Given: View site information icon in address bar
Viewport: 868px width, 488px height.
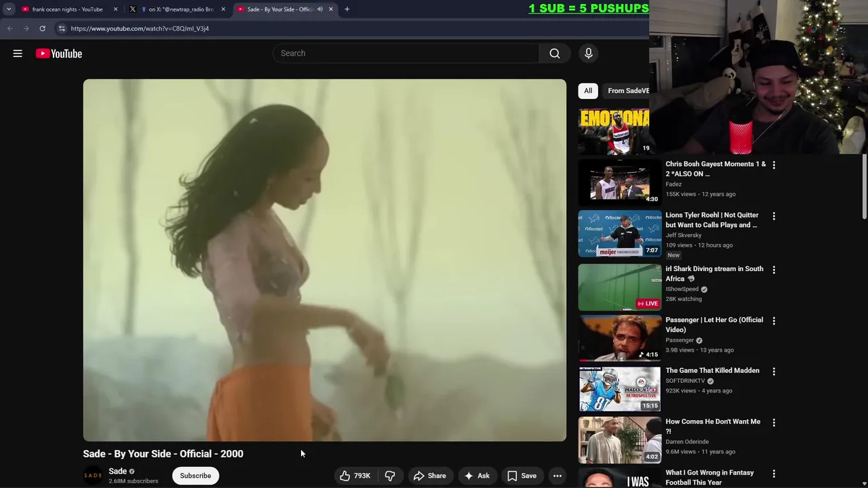Looking at the screenshot, I should [62, 28].
